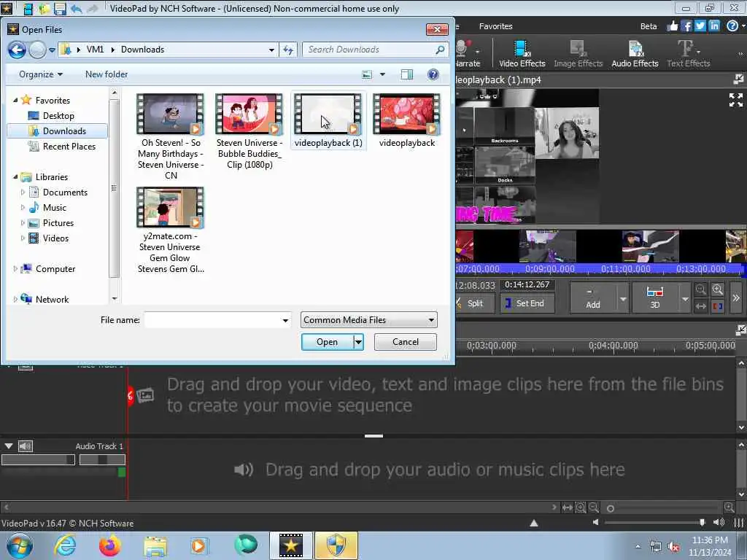
Task: Click the Open button
Action: (328, 342)
